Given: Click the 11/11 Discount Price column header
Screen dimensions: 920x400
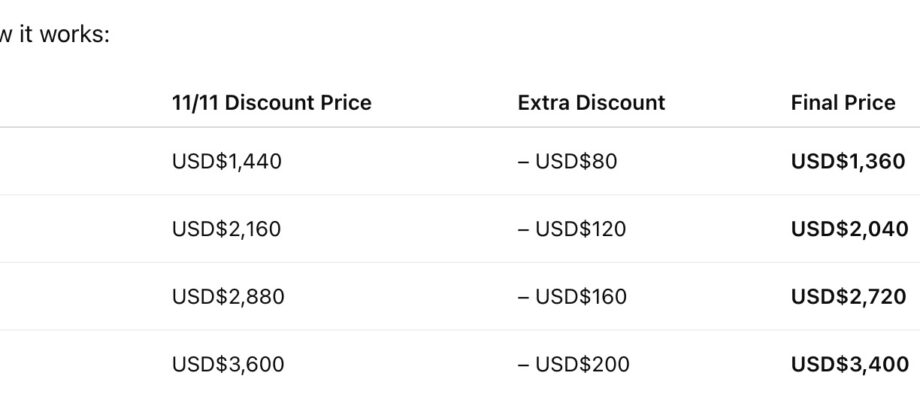Looking at the screenshot, I should pos(271,103).
